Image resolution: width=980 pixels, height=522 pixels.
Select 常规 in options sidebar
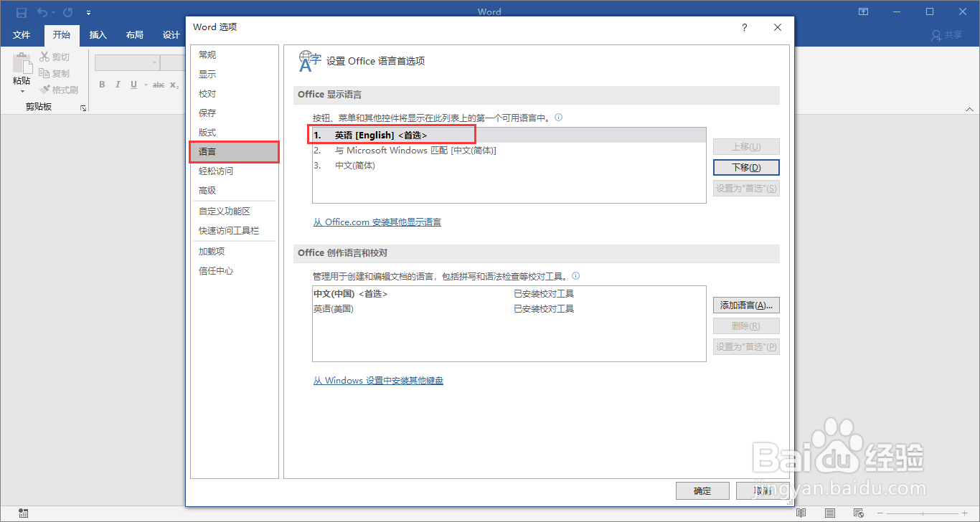pos(234,55)
